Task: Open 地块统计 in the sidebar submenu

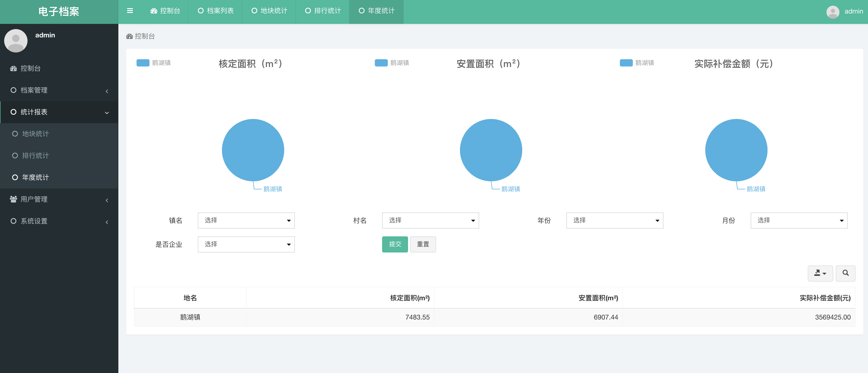Action: click(x=59, y=134)
